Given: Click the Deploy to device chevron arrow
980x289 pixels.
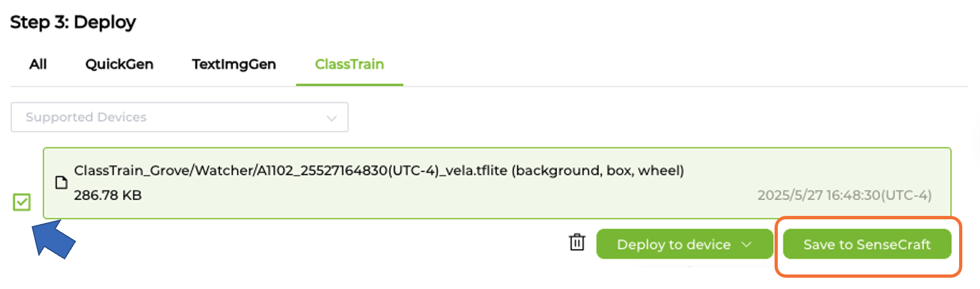Looking at the screenshot, I should pyautogui.click(x=746, y=244).
